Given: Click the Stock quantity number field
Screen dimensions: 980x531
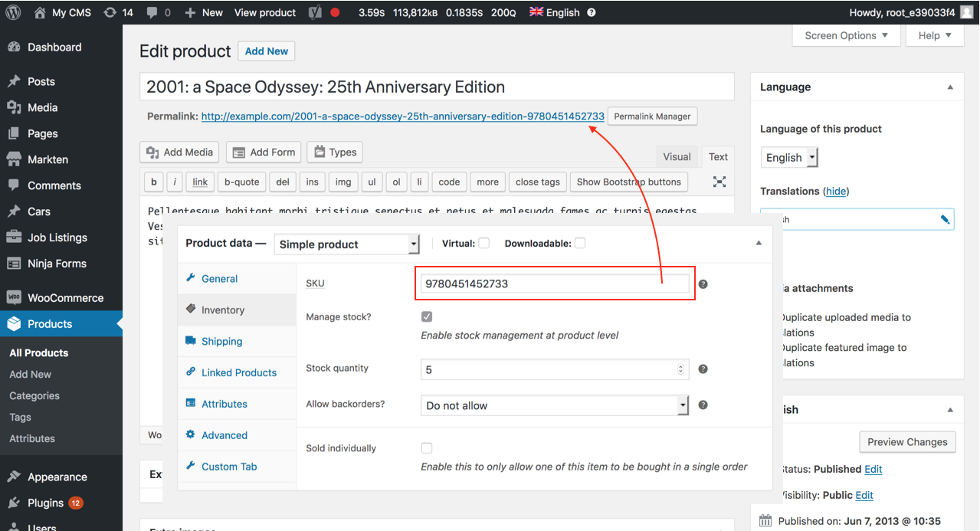Looking at the screenshot, I should (555, 369).
